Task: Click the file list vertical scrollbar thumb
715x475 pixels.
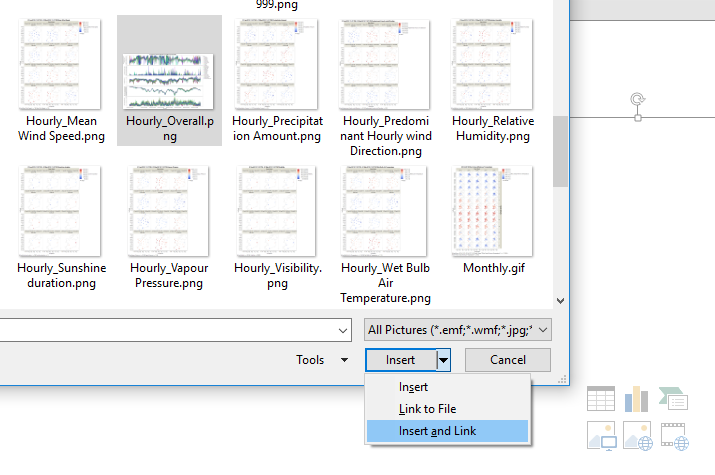Action: [560, 151]
